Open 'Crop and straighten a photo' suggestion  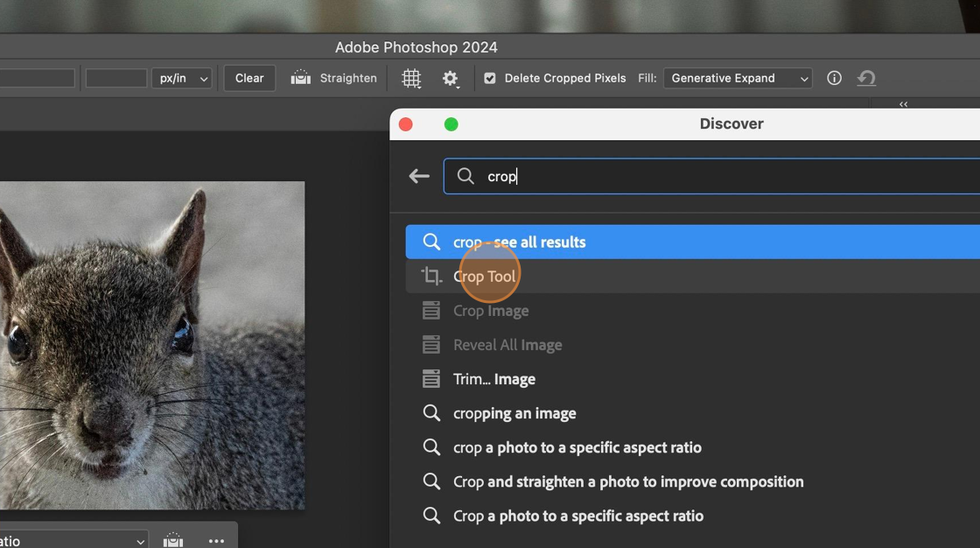pos(692,481)
